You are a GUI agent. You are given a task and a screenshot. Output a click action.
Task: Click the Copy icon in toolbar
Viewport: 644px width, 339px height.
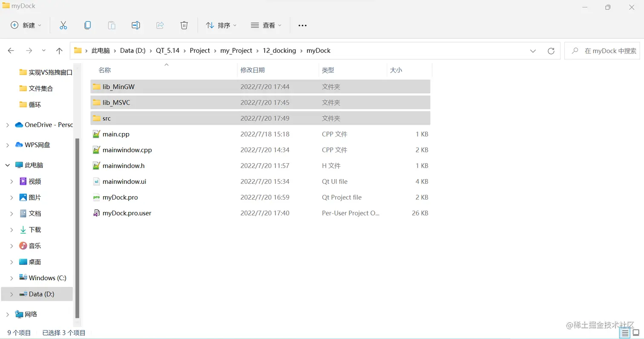click(x=87, y=25)
